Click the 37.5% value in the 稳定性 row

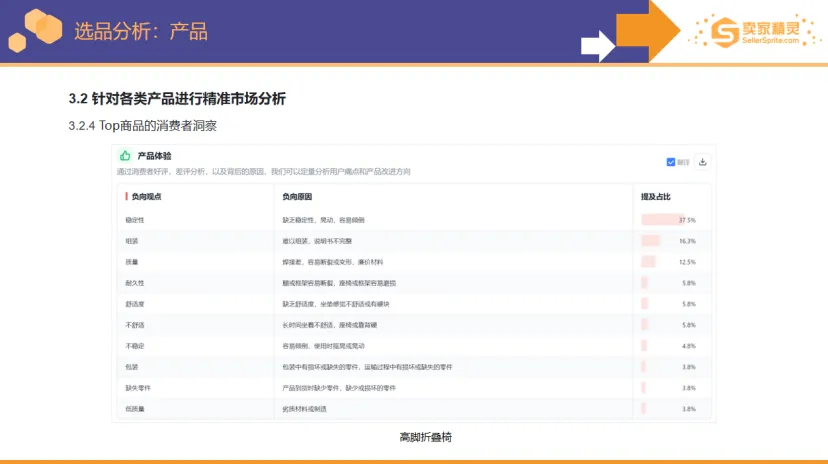click(687, 220)
